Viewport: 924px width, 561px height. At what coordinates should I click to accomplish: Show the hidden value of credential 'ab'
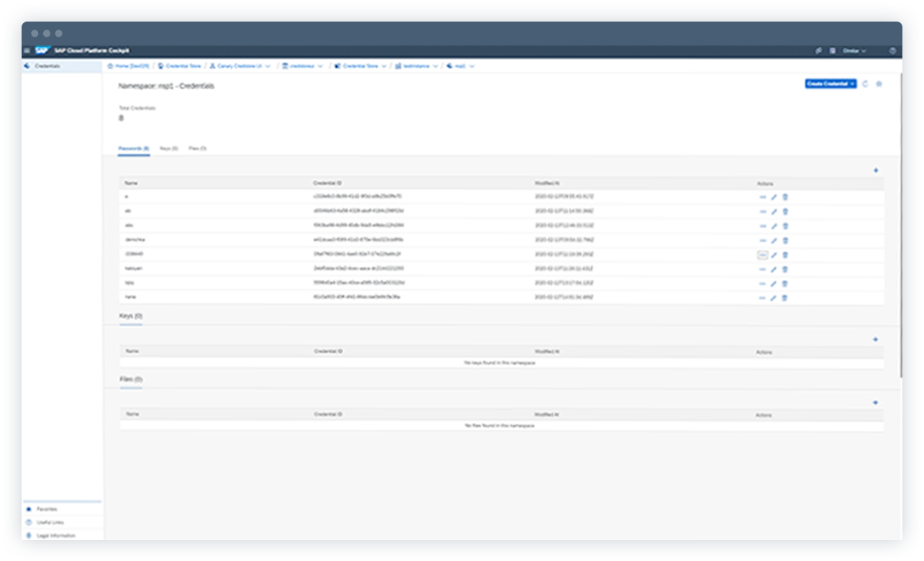(763, 211)
